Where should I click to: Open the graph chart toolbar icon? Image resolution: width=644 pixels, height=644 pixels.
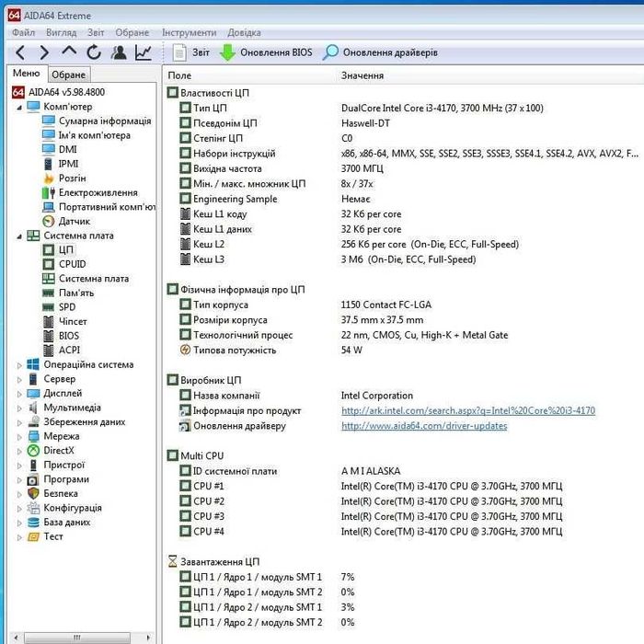(x=144, y=52)
